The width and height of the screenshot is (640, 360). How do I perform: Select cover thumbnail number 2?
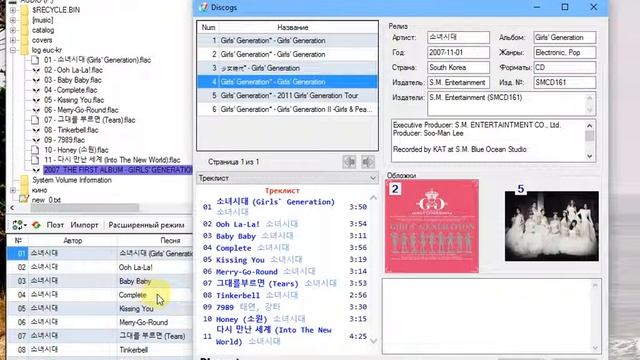[432, 226]
